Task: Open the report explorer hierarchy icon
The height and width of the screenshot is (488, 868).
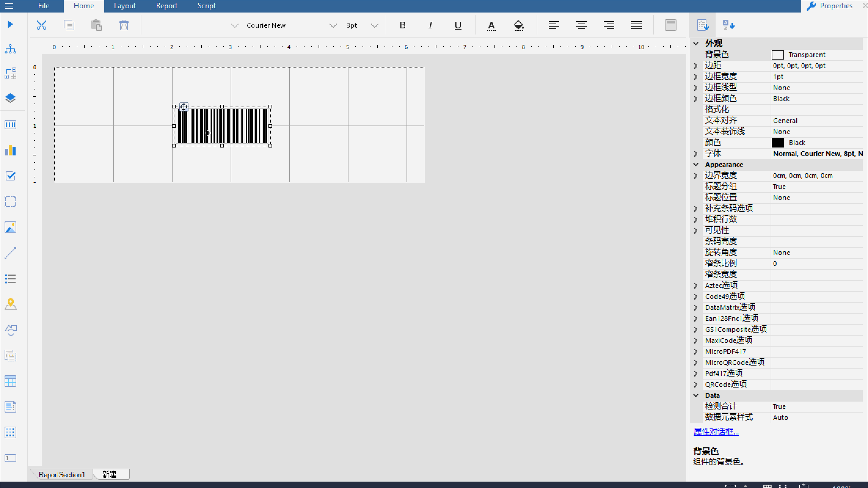Action: 10,49
